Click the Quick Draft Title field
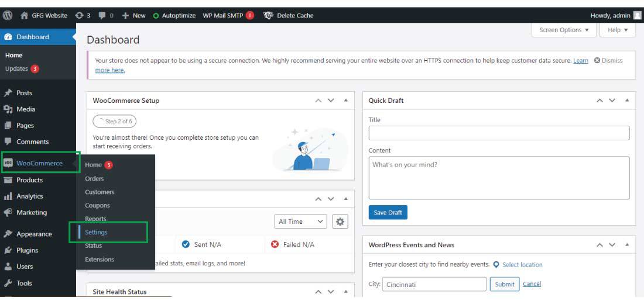644x304 pixels. [x=499, y=133]
